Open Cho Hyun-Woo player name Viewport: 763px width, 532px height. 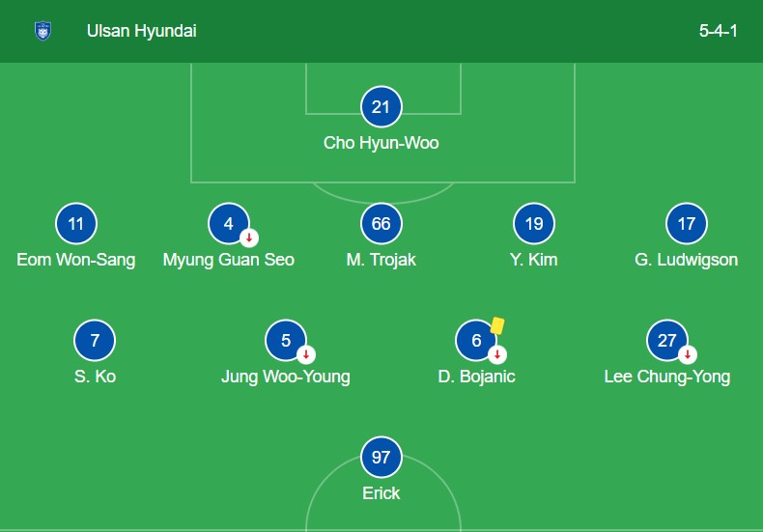tap(381, 143)
